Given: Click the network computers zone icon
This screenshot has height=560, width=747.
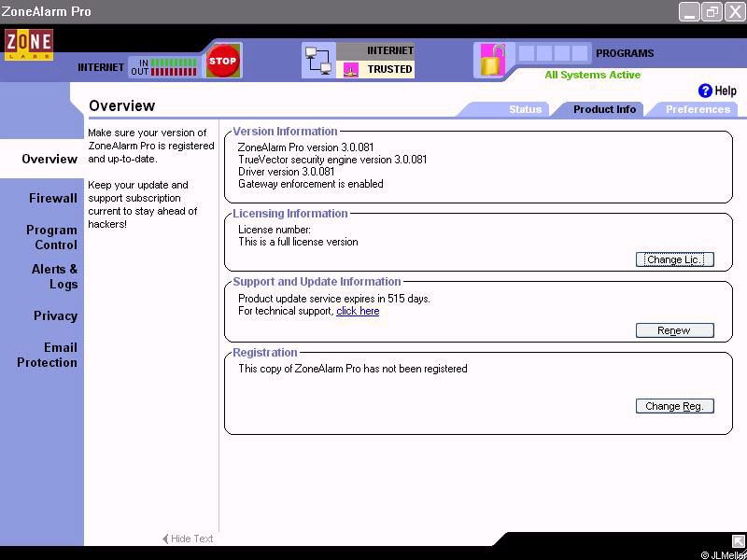Looking at the screenshot, I should pyautogui.click(x=319, y=60).
